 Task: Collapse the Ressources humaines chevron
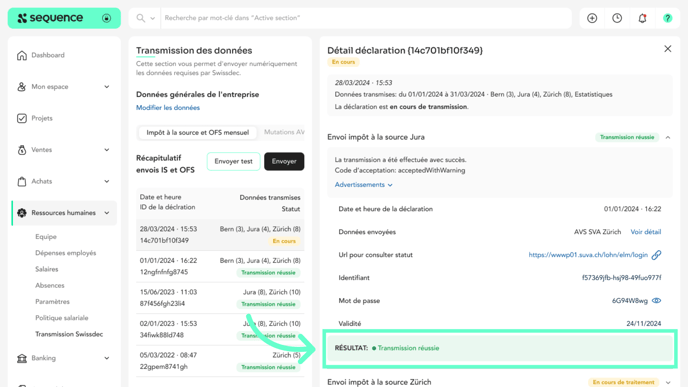[x=107, y=213]
